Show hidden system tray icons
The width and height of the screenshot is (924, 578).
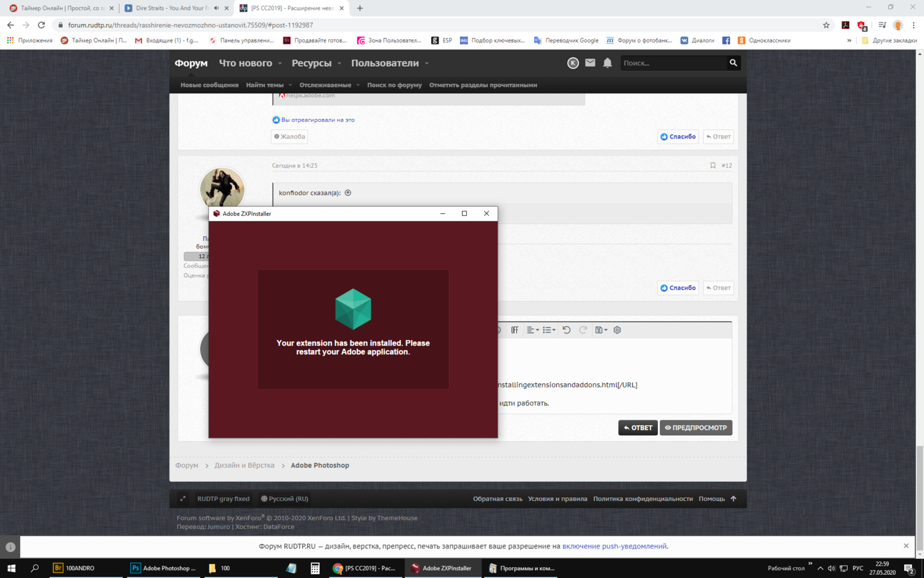[820, 568]
